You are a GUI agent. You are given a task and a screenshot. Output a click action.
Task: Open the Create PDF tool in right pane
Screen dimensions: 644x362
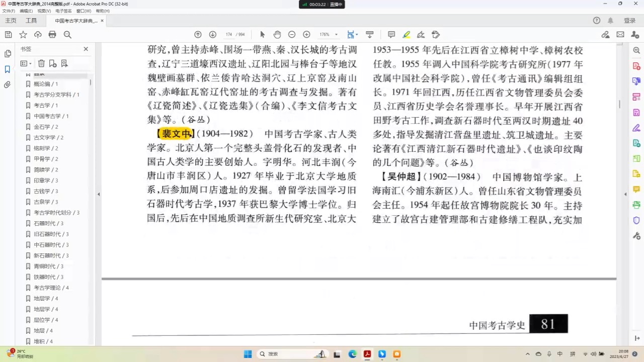coord(636,66)
